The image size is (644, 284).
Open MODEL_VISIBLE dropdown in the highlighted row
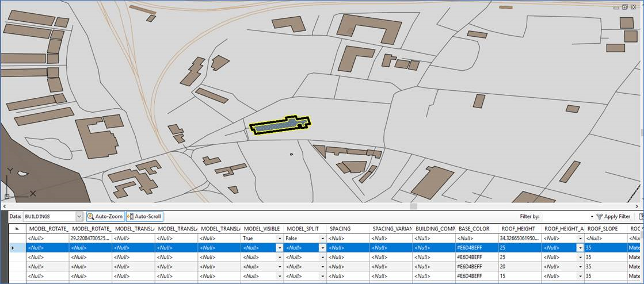coord(279,248)
